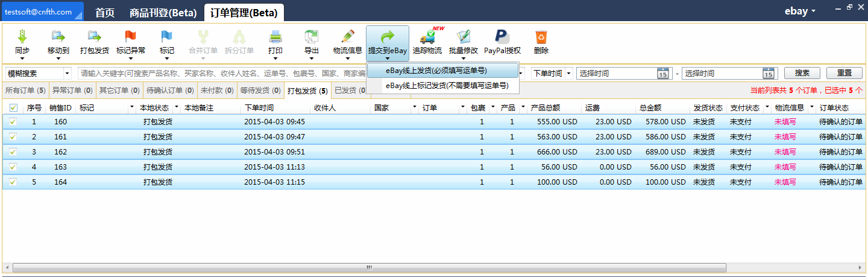Click the 批量修改 icon

464,36
